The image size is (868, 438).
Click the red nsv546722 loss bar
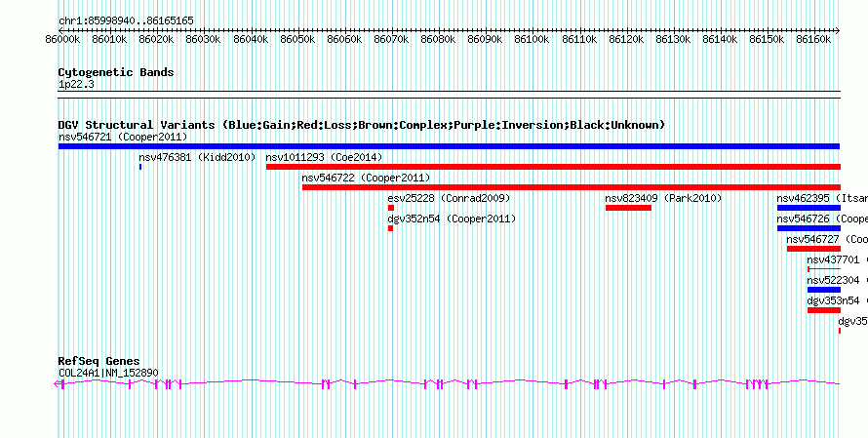click(x=572, y=187)
